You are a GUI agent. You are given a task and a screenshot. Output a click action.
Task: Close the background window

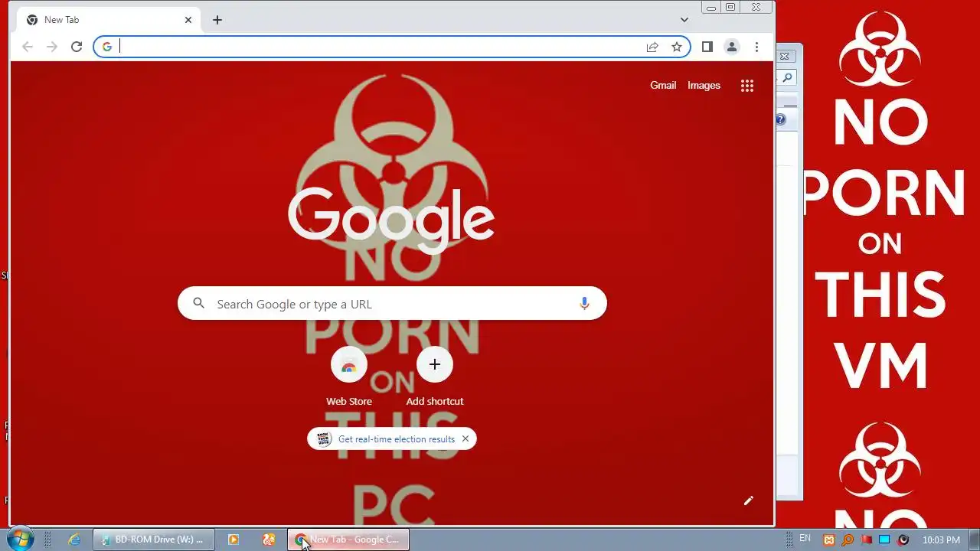pyautogui.click(x=785, y=56)
